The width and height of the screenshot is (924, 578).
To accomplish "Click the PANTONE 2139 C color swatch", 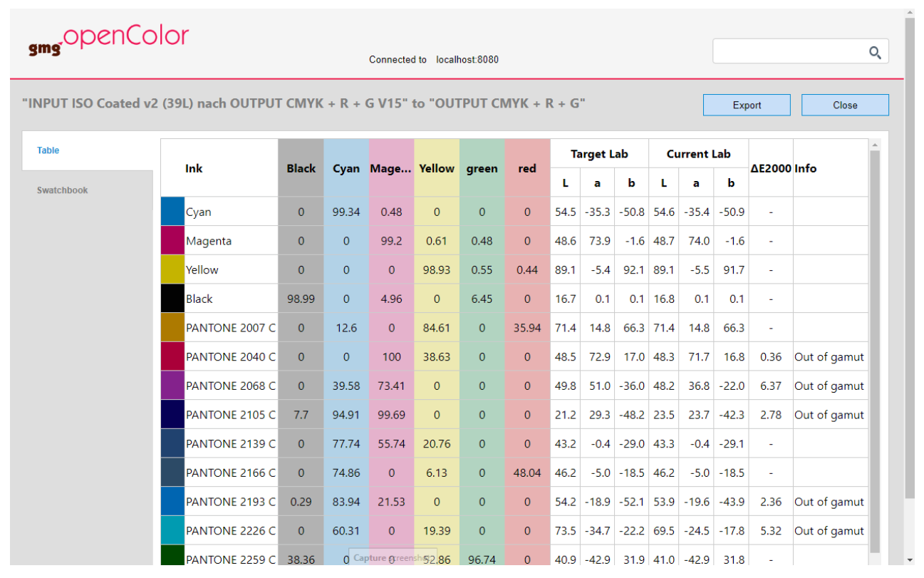I will coord(172,443).
